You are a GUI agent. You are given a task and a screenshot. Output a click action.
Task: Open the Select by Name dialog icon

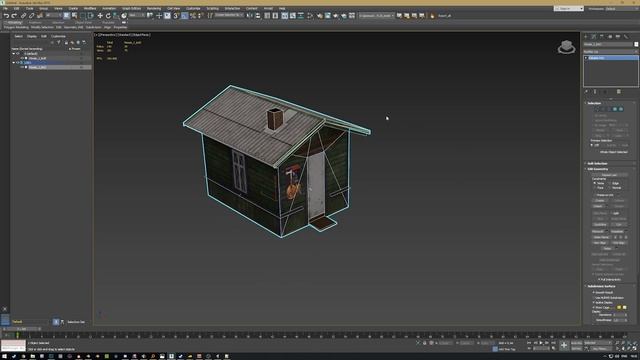point(74,16)
